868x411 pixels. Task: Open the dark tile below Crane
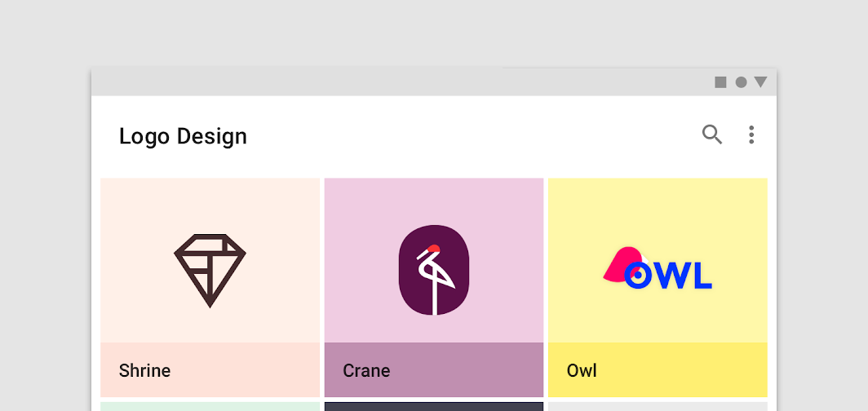[434, 407]
